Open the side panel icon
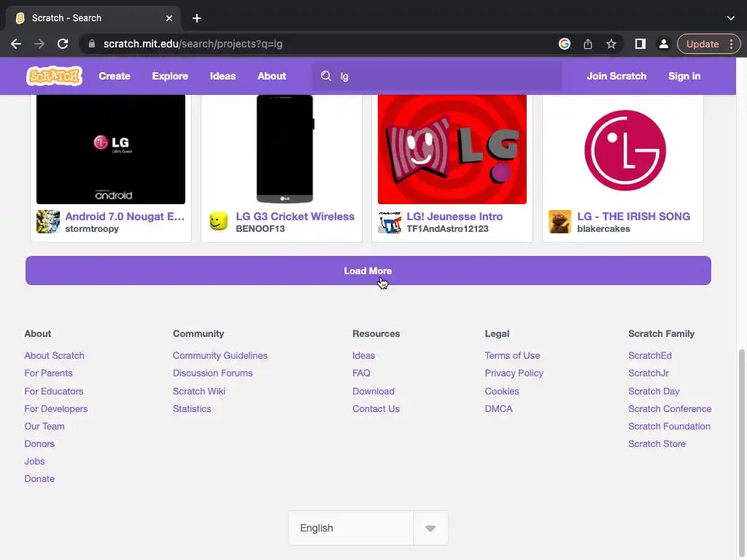747x560 pixels. (x=640, y=44)
